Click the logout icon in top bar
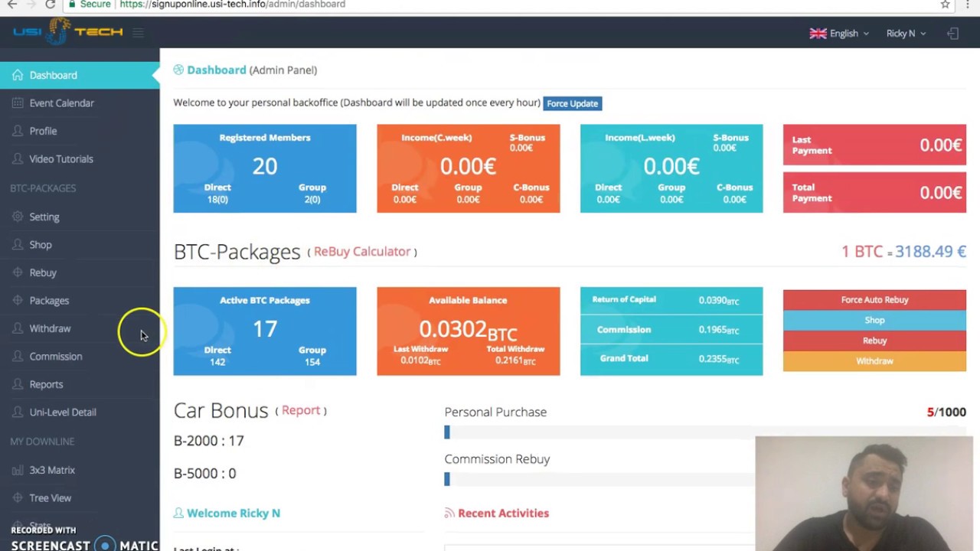 952,33
